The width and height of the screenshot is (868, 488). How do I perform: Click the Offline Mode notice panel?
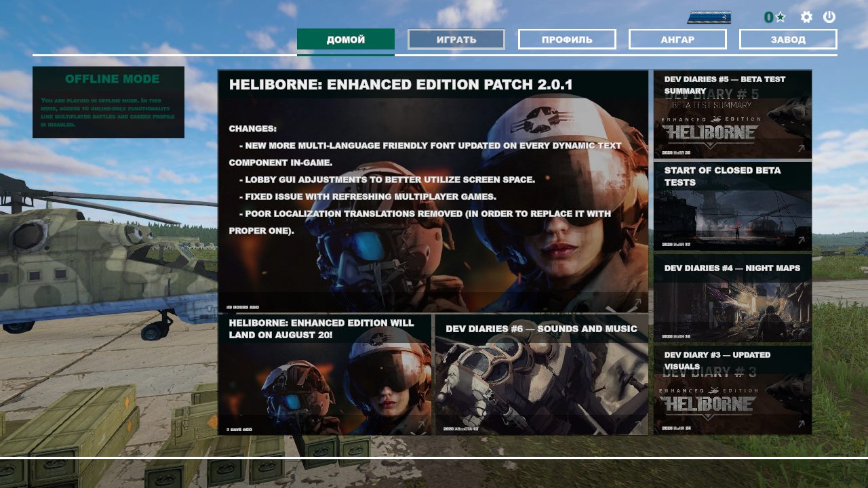point(108,102)
